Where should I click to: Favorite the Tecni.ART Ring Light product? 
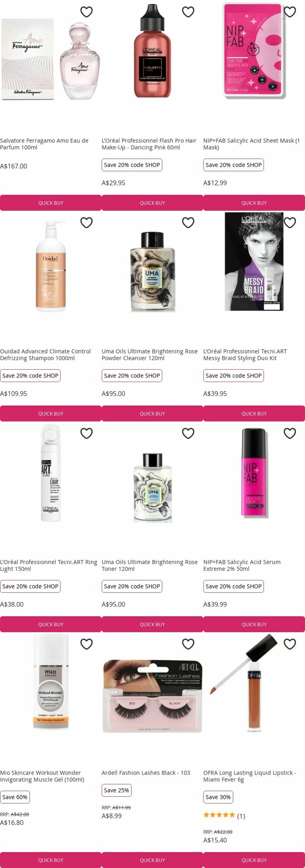86,433
